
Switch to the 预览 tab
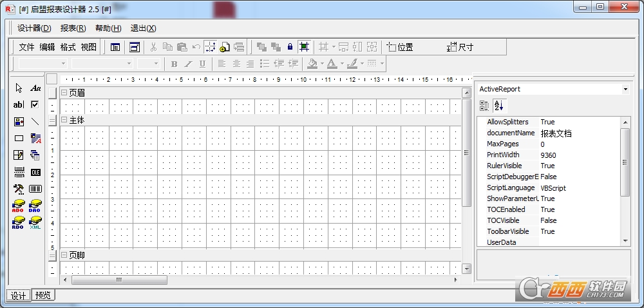44,296
